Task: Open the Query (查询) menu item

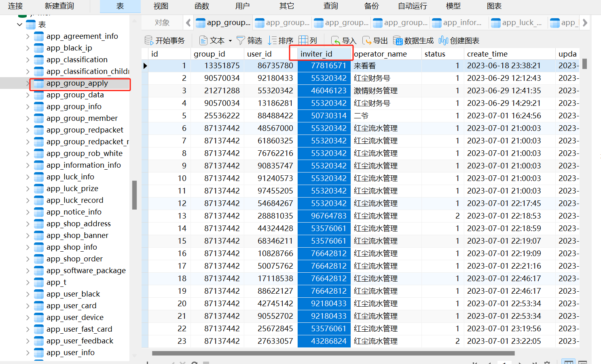Action: tap(330, 6)
